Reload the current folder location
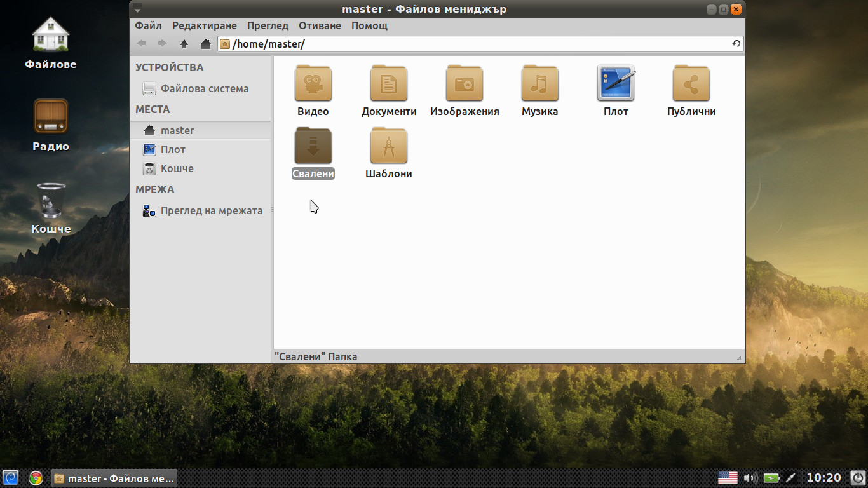The height and width of the screenshot is (488, 868). pos(736,44)
